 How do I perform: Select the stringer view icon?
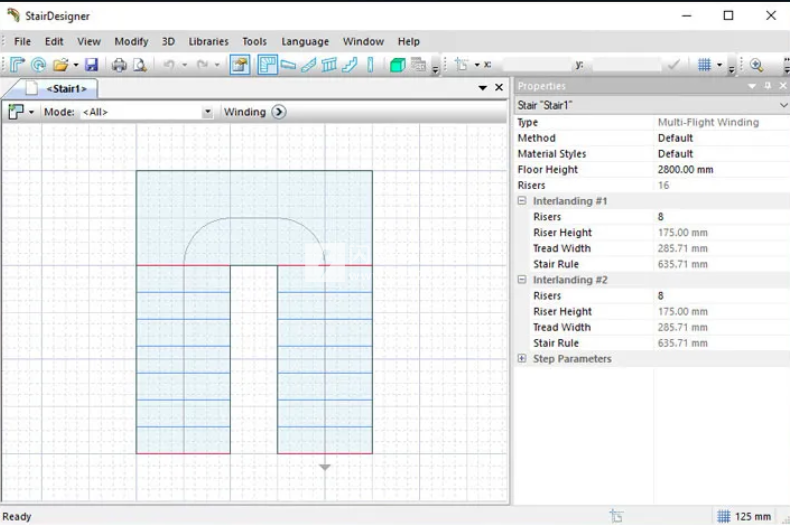pos(308,64)
